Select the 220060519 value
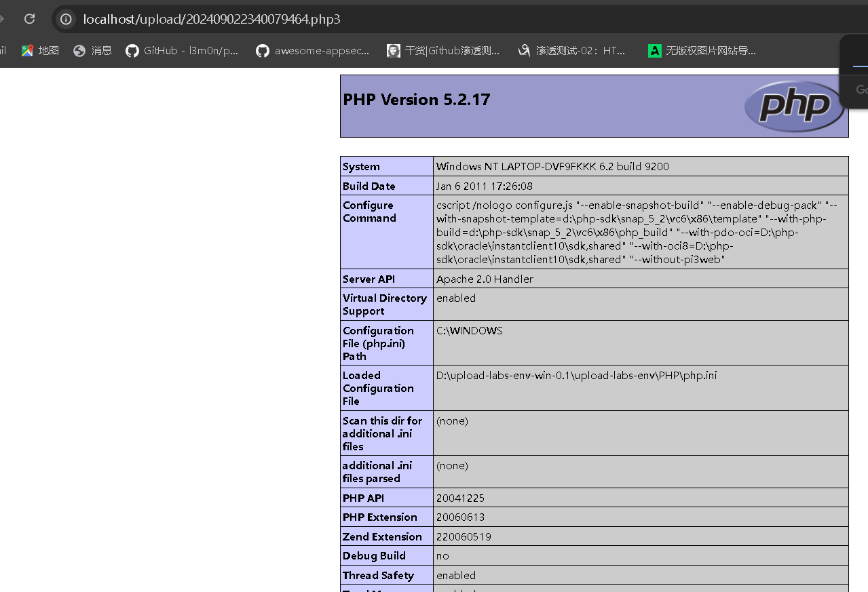The image size is (868, 592). click(x=464, y=536)
